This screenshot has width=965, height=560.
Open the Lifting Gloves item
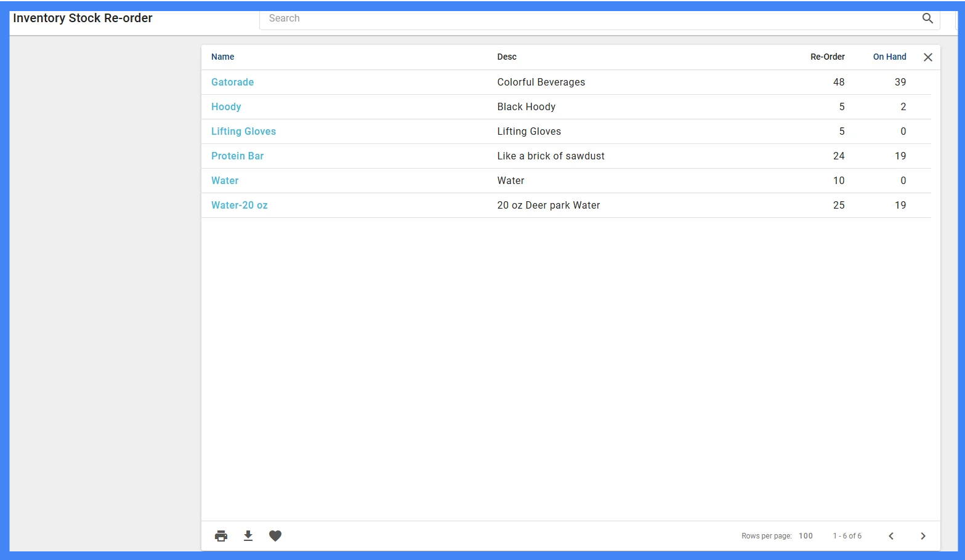[243, 131]
